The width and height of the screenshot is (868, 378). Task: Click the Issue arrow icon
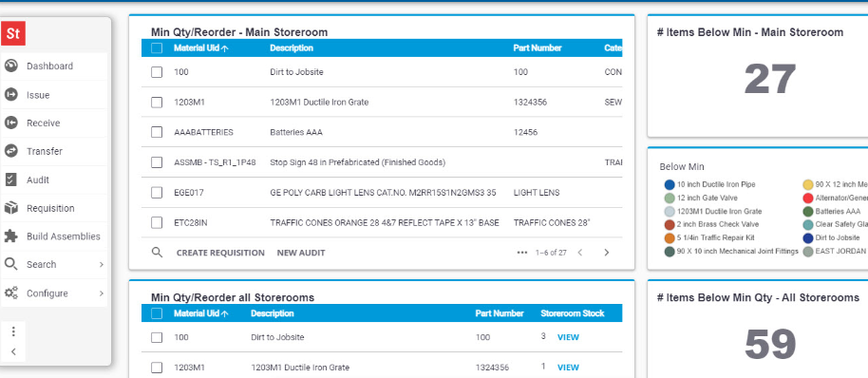pyautogui.click(x=11, y=95)
